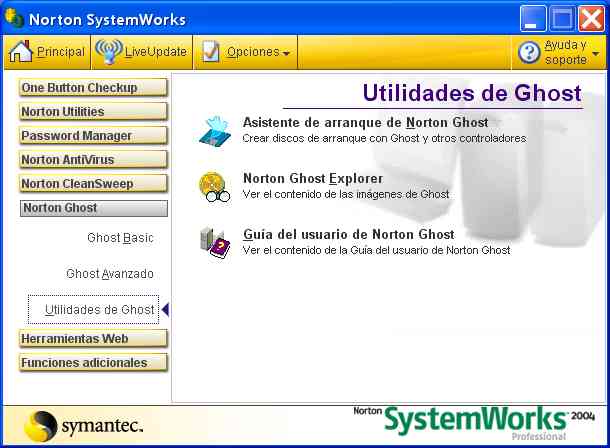The width and height of the screenshot is (610, 448).
Task: Launch Asistente de arranque de Norton Ghost
Action: (x=365, y=122)
